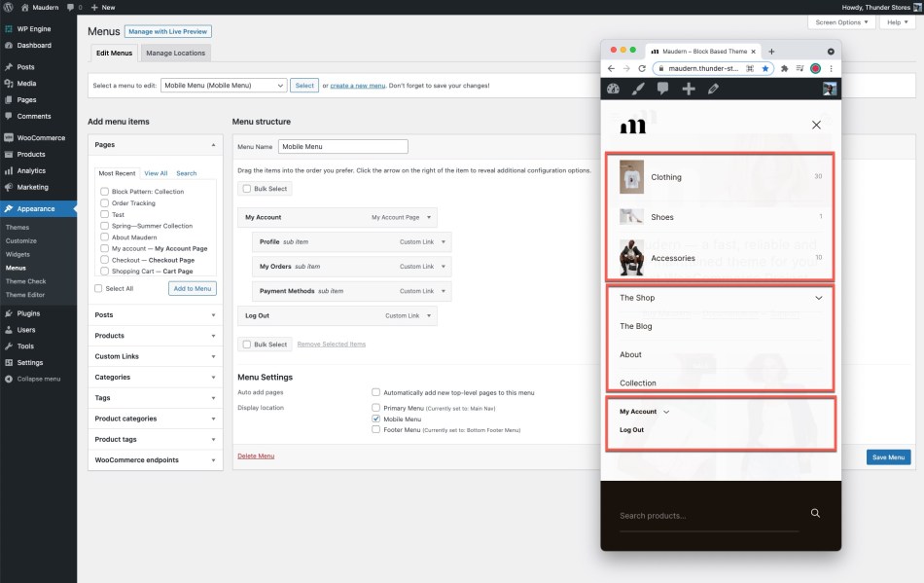Click the edit pencil icon in preview toolbar
This screenshot has width=924, height=583.
pyautogui.click(x=713, y=89)
